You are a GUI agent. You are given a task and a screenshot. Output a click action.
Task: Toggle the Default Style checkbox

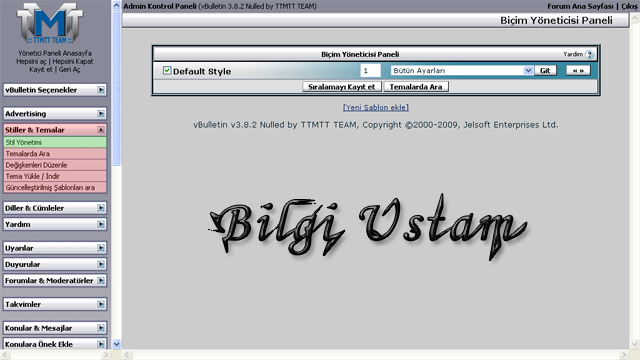point(167,70)
